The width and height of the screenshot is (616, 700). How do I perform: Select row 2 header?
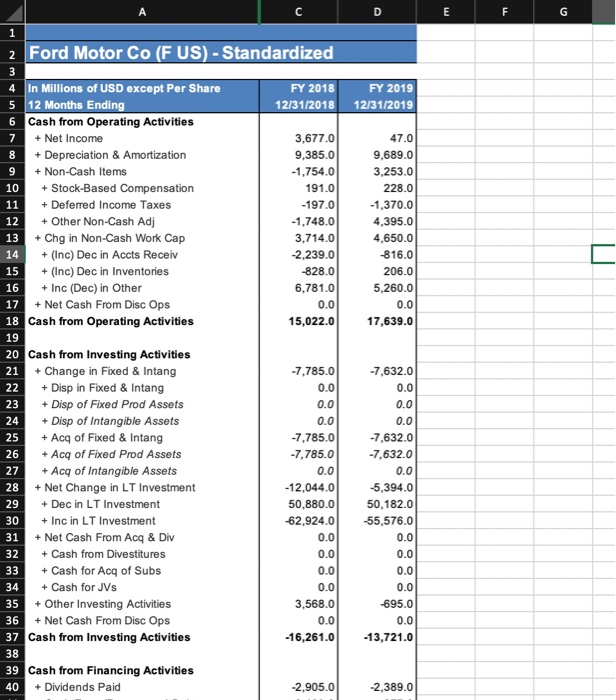click(x=12, y=52)
